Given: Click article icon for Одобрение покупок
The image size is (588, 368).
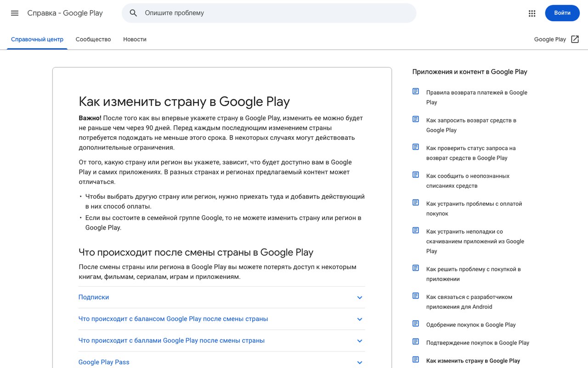Looking at the screenshot, I should [x=416, y=324].
